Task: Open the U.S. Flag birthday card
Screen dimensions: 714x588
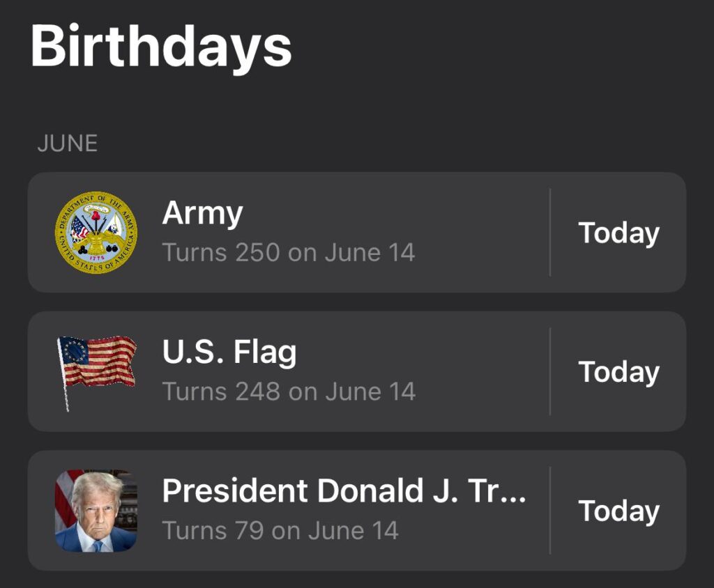Action: (357, 371)
